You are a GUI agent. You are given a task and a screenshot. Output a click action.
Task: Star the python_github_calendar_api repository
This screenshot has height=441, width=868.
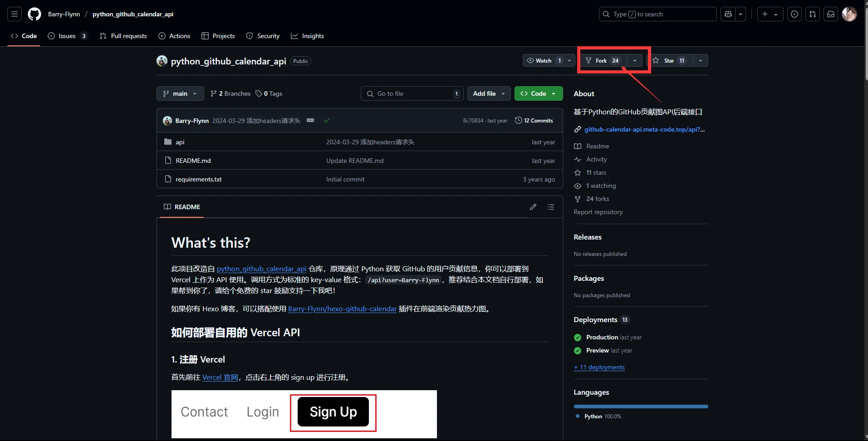pyautogui.click(x=669, y=60)
